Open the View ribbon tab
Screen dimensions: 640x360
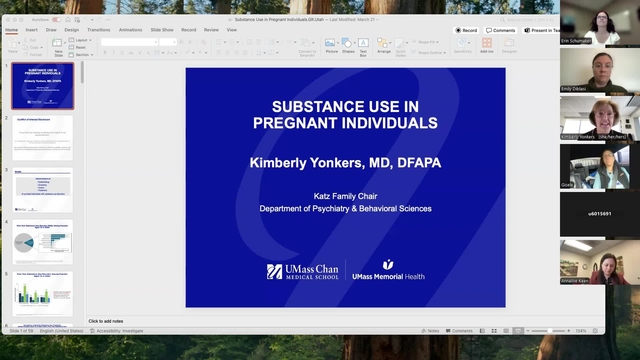click(231, 30)
